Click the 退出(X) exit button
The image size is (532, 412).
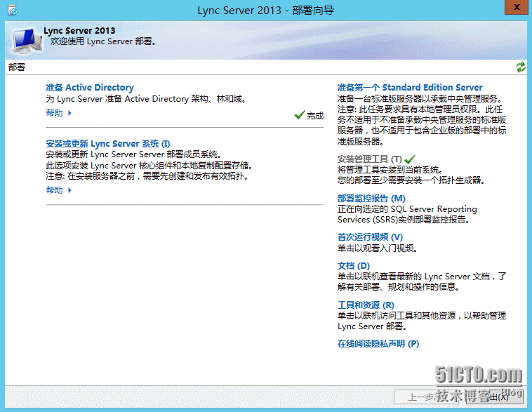(495, 397)
